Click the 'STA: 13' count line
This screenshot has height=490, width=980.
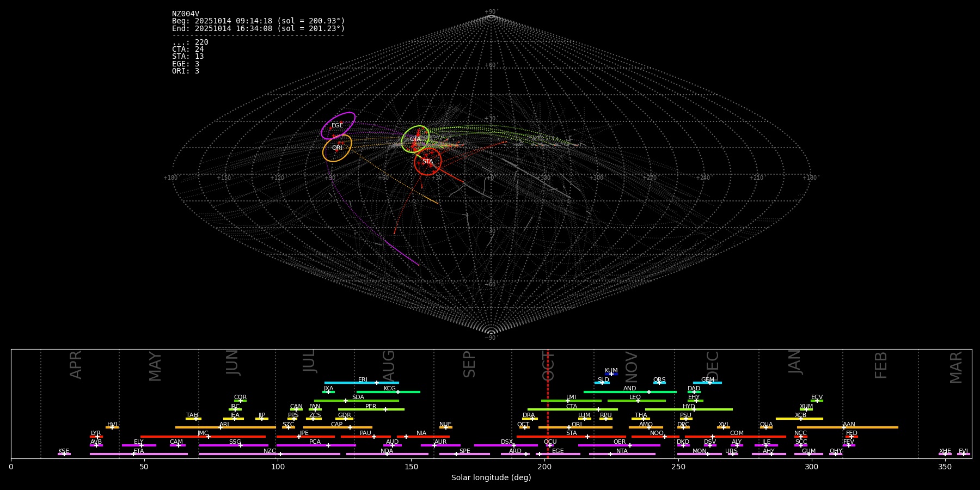(x=188, y=57)
